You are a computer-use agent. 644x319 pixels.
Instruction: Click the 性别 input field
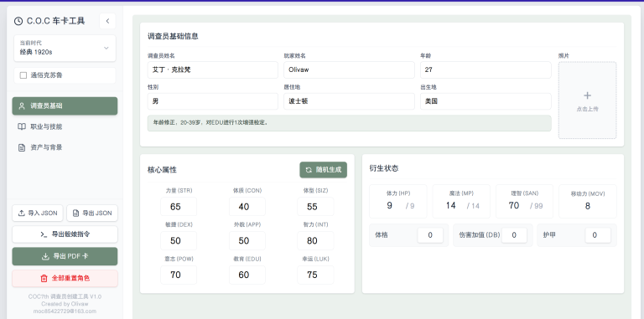click(213, 101)
